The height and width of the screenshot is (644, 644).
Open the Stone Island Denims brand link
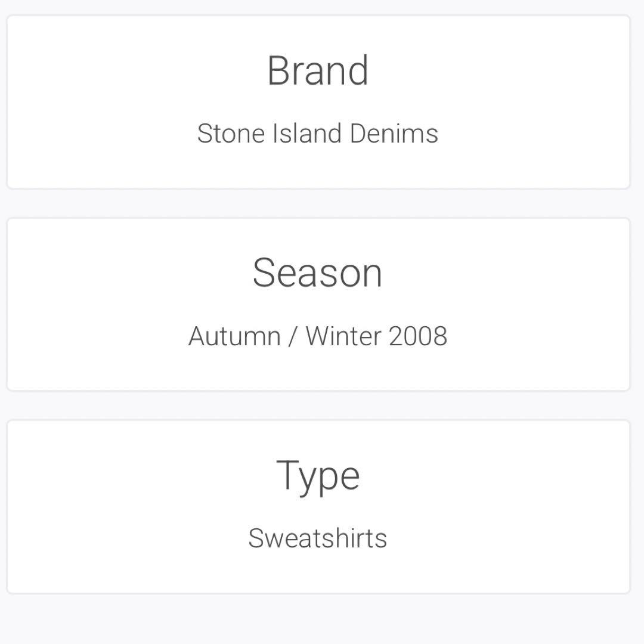[318, 134]
